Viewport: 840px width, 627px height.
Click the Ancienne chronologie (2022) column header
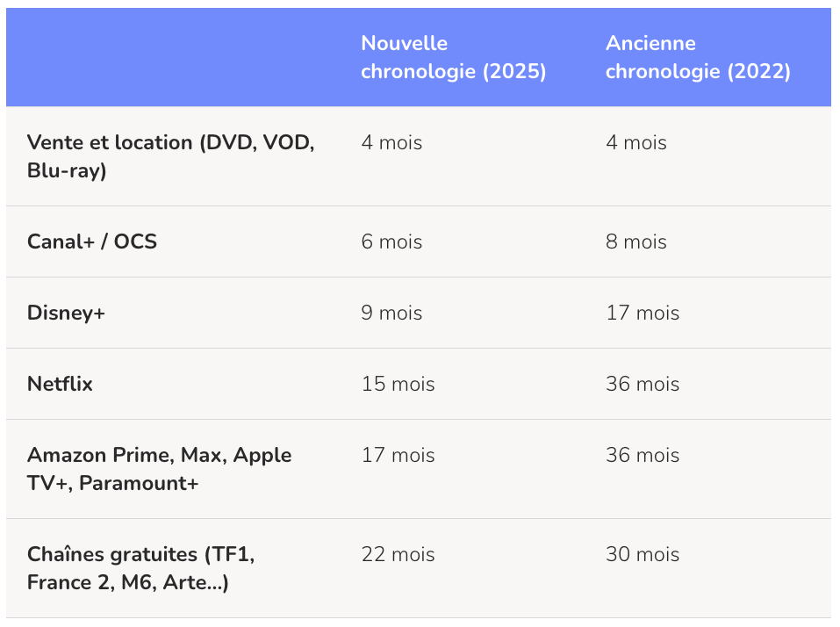coord(698,57)
